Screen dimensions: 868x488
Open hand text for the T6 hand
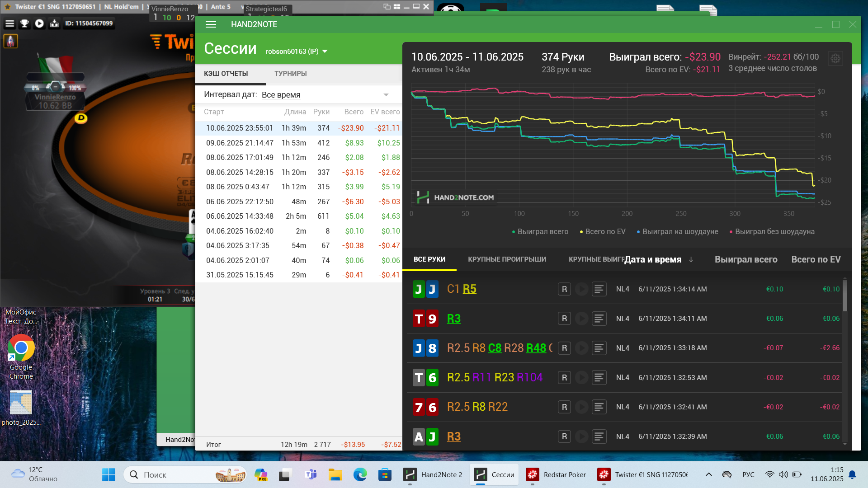pyautogui.click(x=599, y=377)
